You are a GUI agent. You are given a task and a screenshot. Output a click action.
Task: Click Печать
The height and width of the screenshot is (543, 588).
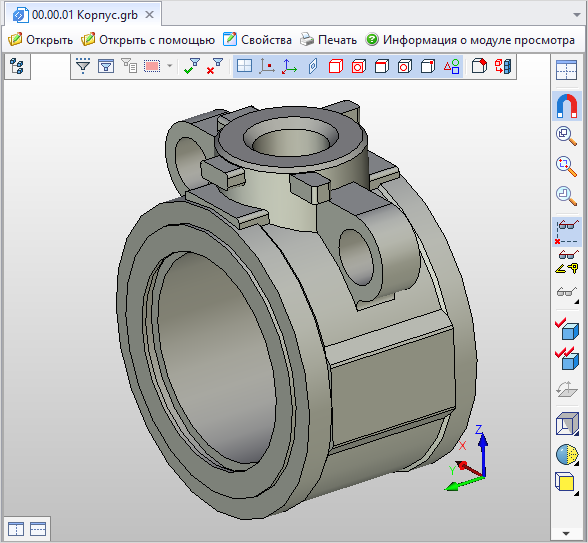click(328, 39)
